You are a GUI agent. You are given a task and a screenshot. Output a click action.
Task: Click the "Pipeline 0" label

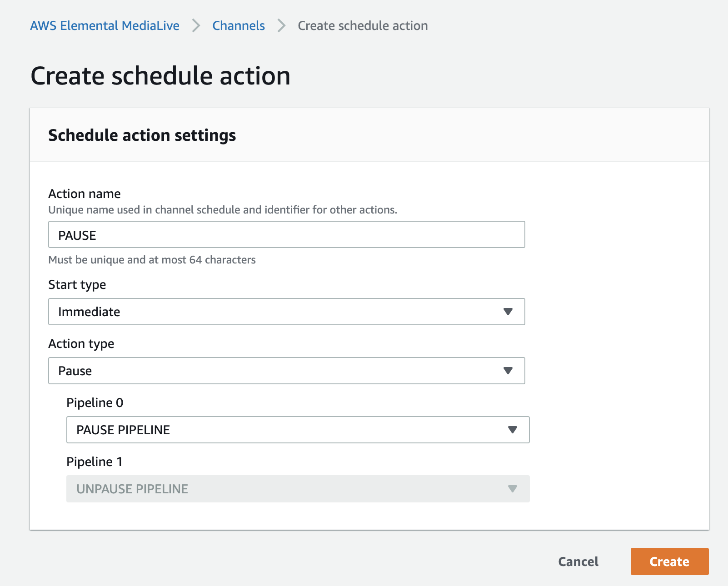point(95,403)
